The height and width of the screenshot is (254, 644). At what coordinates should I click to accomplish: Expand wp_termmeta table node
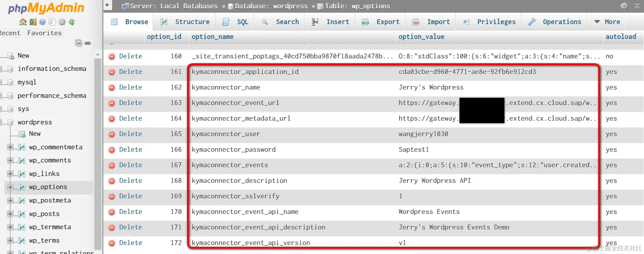tap(10, 227)
